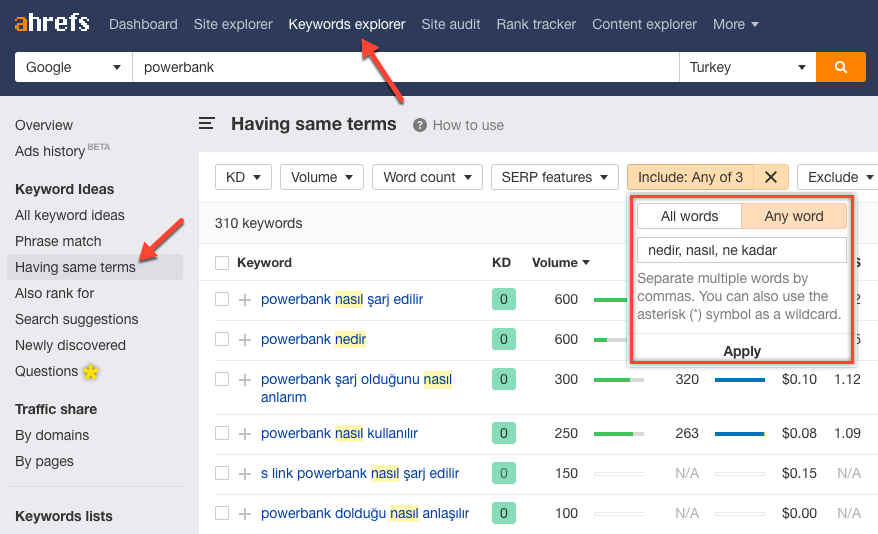Screen dimensions: 878x534
Task: Open the Include: Any of 3 filter
Action: click(x=690, y=177)
